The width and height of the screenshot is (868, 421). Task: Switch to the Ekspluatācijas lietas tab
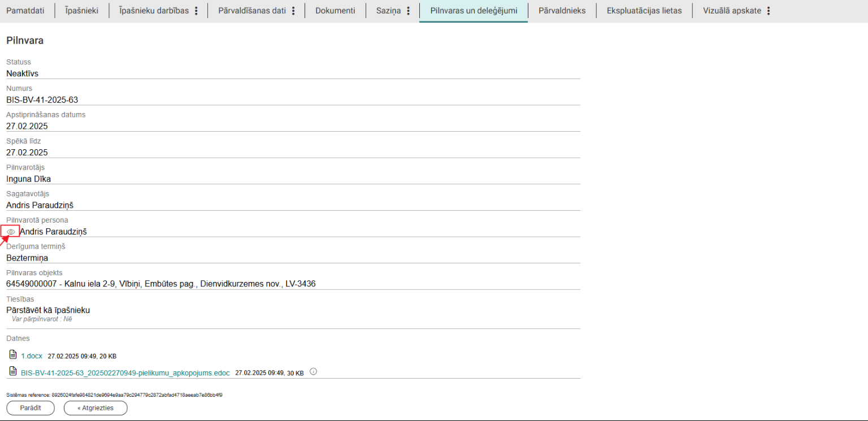tap(644, 11)
